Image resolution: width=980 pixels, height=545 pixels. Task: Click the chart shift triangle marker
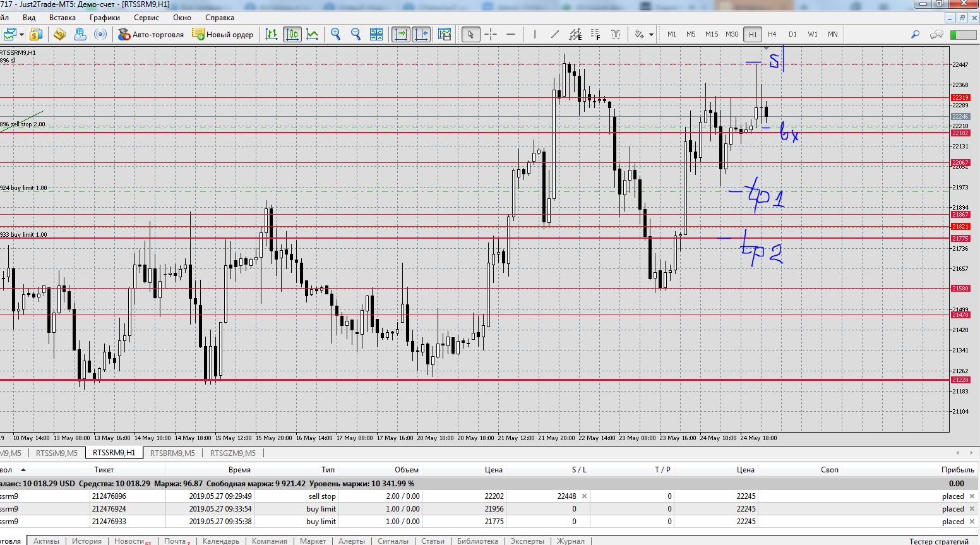coord(766,48)
